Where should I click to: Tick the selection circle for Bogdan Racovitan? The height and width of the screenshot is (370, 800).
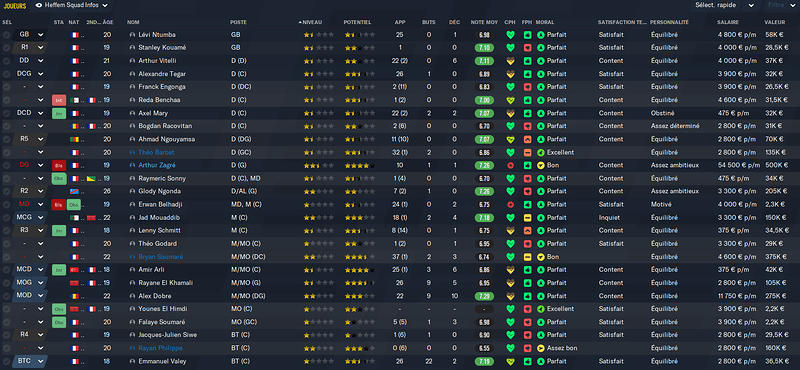6,126
